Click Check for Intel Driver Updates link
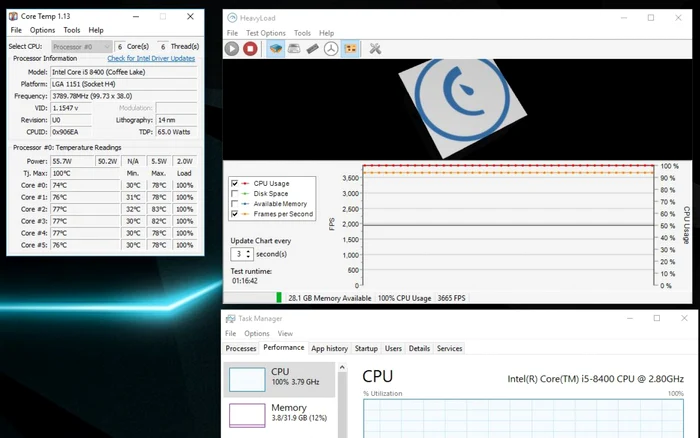The height and width of the screenshot is (438, 700). click(151, 58)
